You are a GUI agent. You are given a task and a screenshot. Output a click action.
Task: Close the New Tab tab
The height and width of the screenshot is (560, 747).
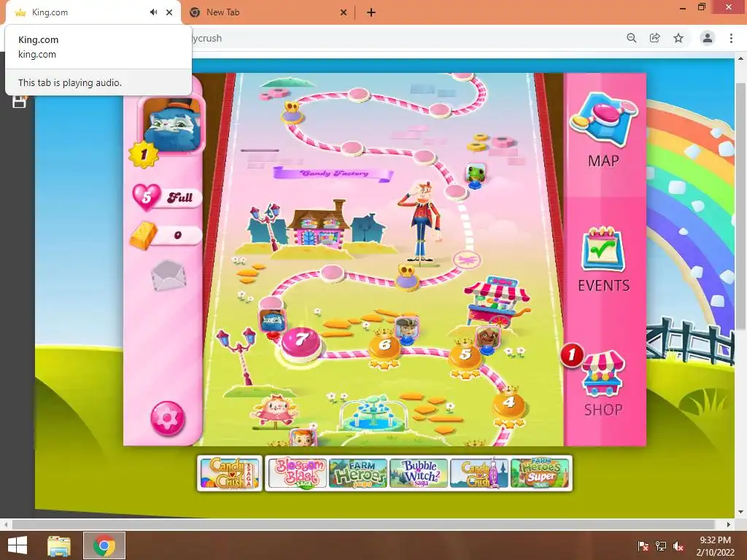pyautogui.click(x=344, y=12)
